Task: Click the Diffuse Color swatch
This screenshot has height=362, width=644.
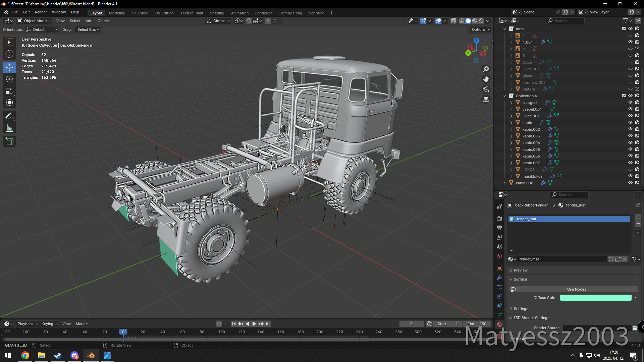Action: click(x=595, y=298)
